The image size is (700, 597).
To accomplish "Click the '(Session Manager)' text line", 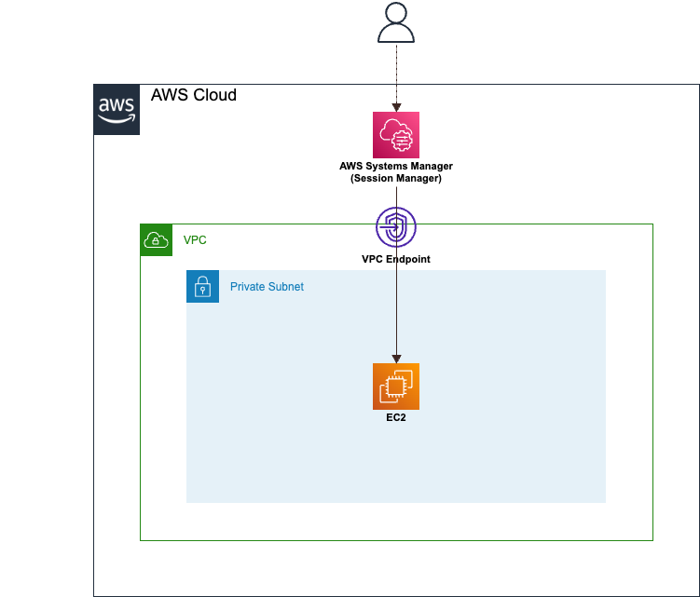I will [396, 178].
